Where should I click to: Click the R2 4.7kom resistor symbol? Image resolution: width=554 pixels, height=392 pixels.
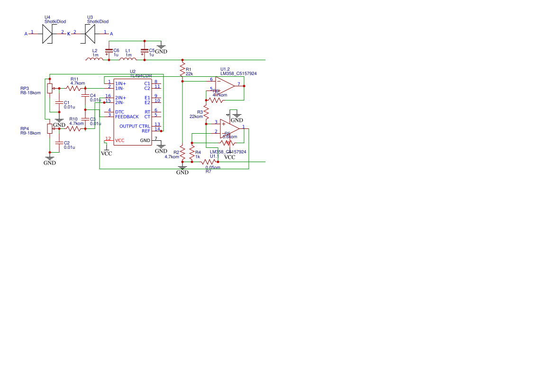pos(182,152)
